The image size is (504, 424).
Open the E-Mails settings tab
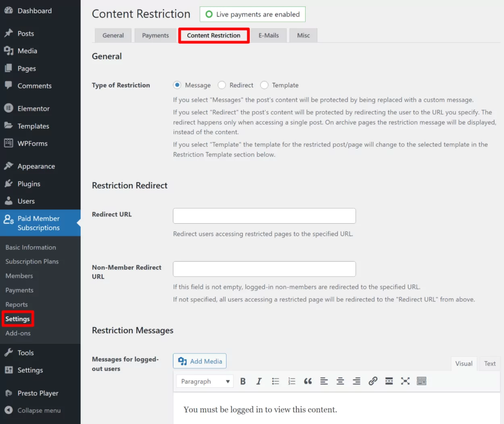click(x=269, y=35)
